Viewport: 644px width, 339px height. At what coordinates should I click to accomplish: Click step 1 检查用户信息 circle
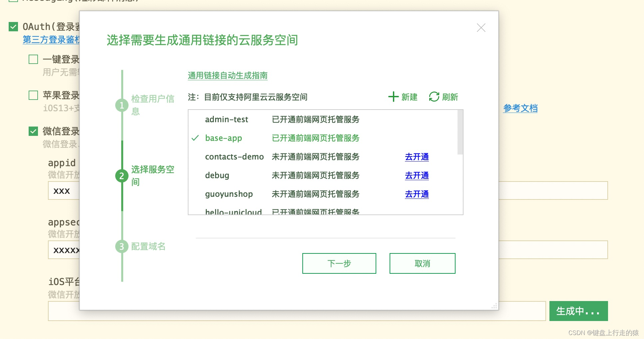pos(122,105)
